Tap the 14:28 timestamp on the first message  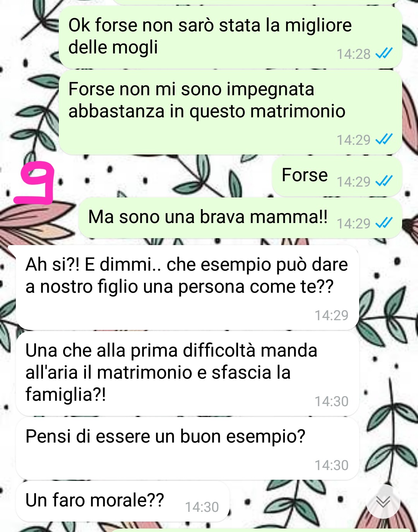353,54
